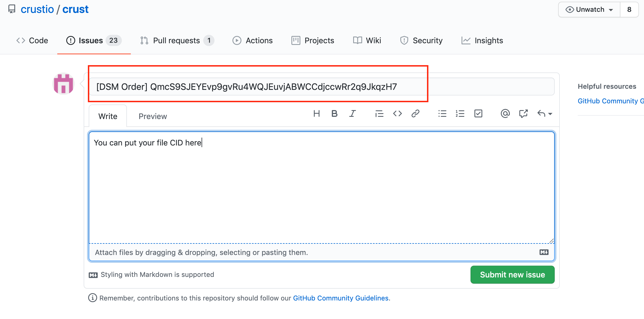This screenshot has width=644, height=319.
Task: Insert code formatting icon
Action: coord(397,114)
